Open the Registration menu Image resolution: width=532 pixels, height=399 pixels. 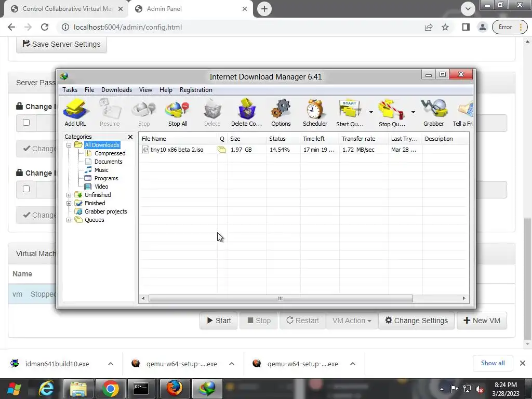(x=196, y=90)
